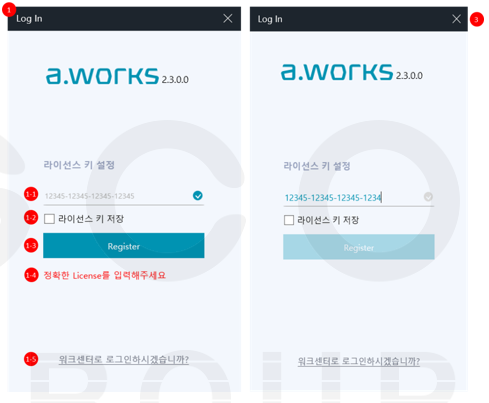Image resolution: width=489 pixels, height=403 pixels.
Task: Click the blue validation checkmark in left license field
Action: pyautogui.click(x=198, y=196)
